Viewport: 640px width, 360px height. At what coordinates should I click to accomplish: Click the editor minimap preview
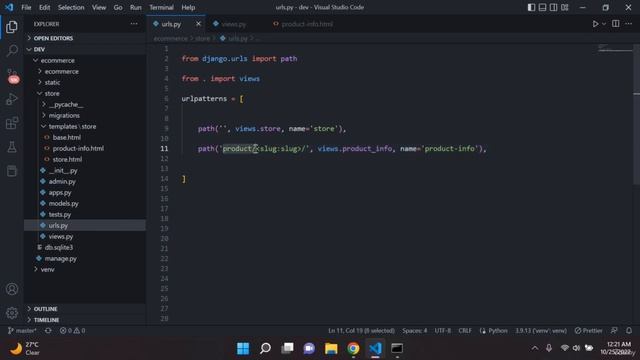point(615,49)
